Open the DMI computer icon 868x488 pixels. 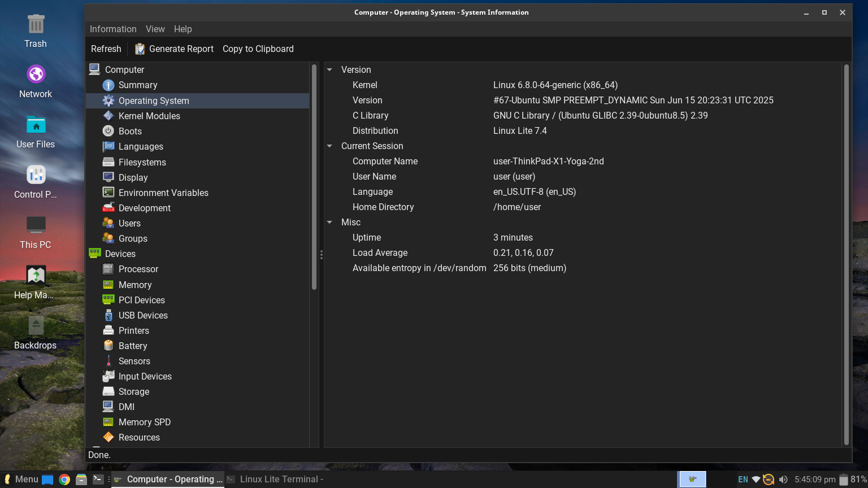pyautogui.click(x=108, y=407)
